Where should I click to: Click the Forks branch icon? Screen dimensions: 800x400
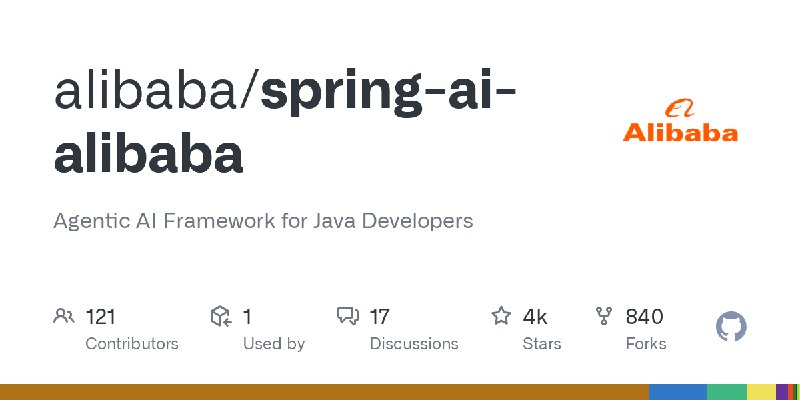click(x=604, y=316)
